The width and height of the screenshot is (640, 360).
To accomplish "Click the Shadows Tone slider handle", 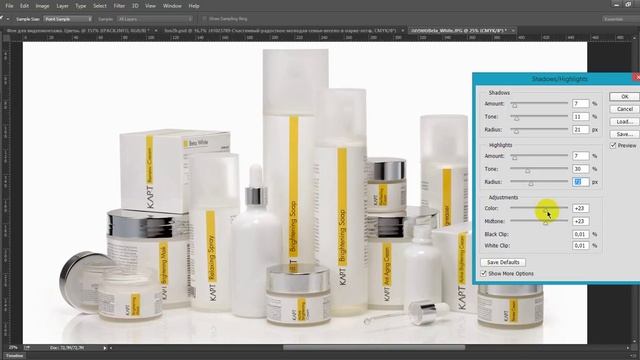I will point(516,118).
